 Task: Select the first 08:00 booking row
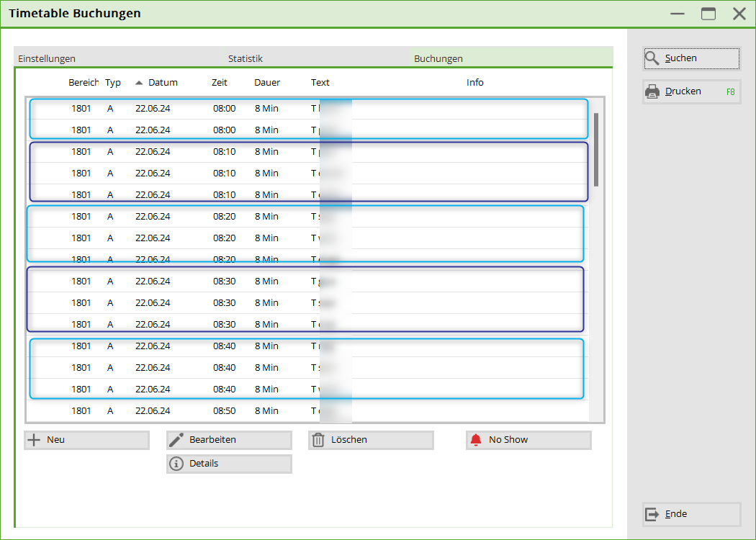216,109
